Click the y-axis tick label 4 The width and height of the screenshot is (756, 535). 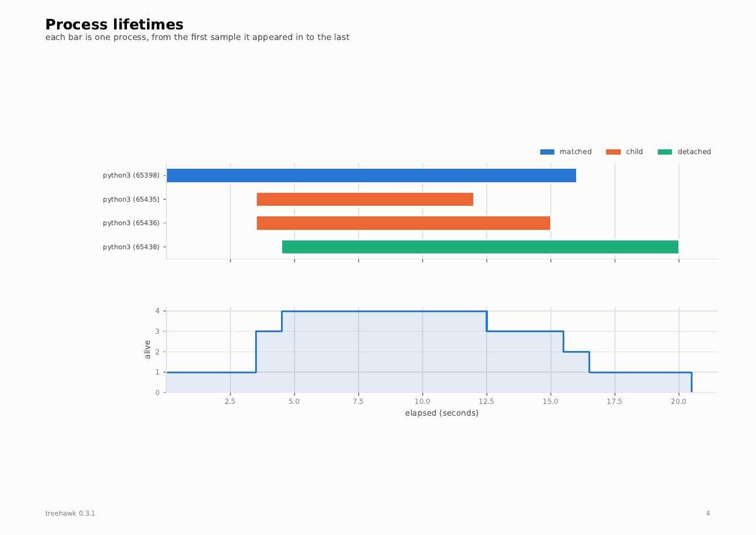tap(158, 311)
